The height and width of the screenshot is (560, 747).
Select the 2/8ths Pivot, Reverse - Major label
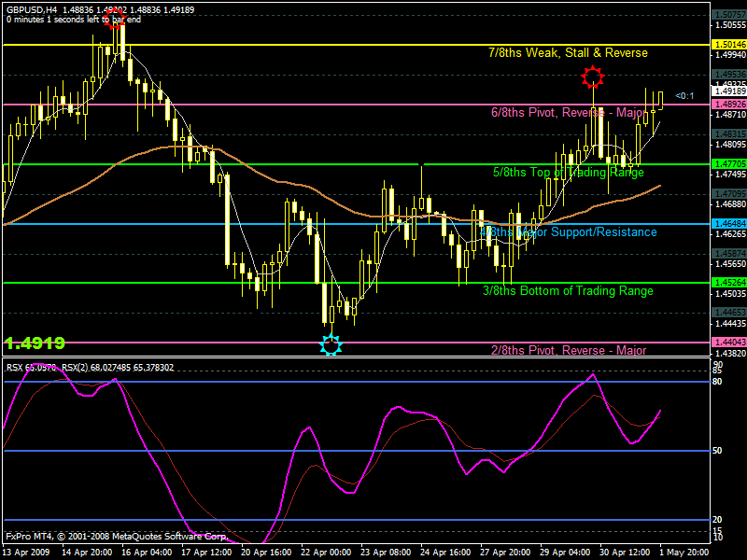pos(569,351)
